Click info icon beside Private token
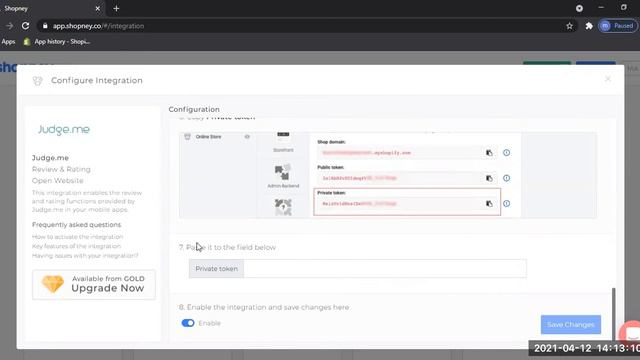Viewport: 640px width, 360px height. click(507, 203)
